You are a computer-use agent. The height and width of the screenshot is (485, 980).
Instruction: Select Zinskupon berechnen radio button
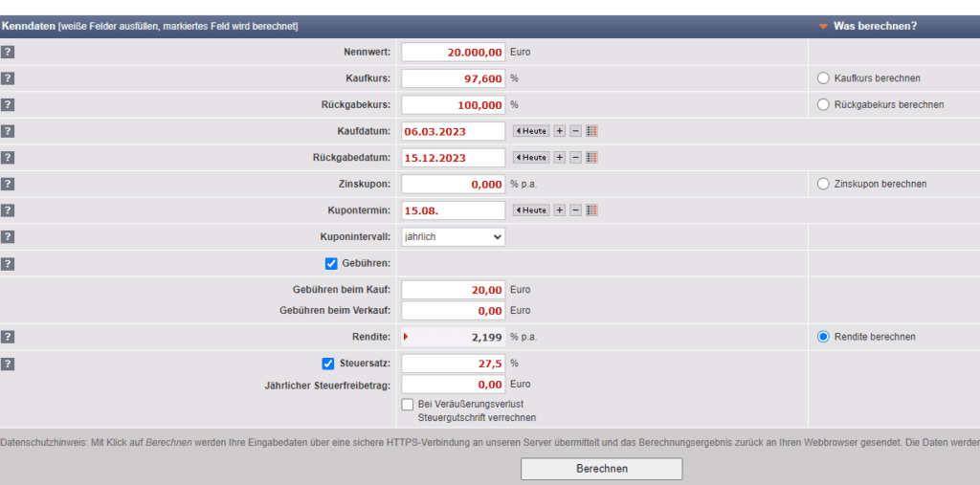coord(822,184)
